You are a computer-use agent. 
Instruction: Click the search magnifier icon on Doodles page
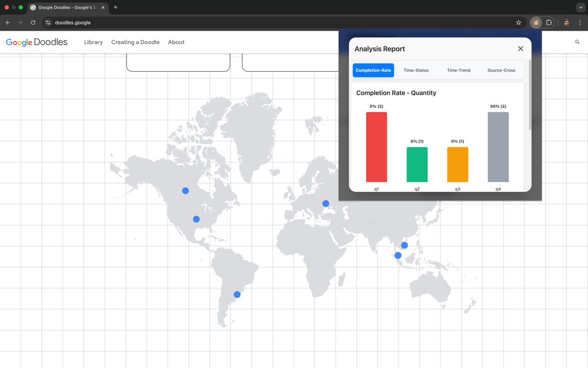point(577,42)
